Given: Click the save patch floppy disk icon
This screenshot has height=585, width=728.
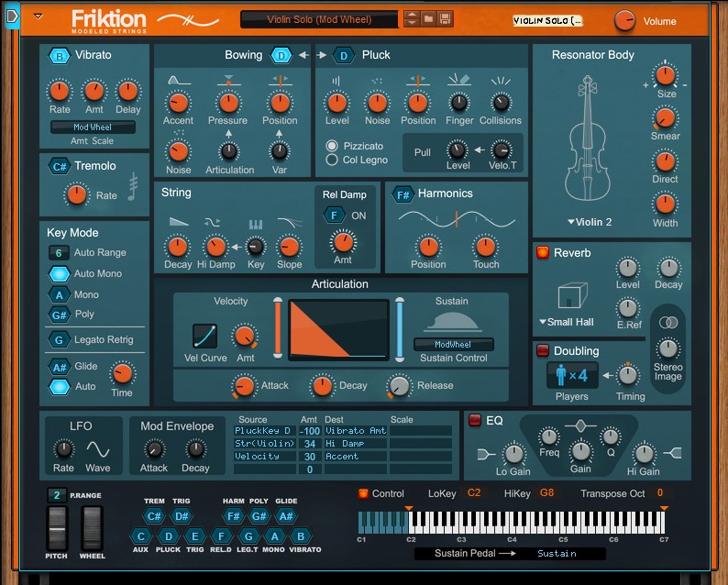Looking at the screenshot, I should (445, 19).
